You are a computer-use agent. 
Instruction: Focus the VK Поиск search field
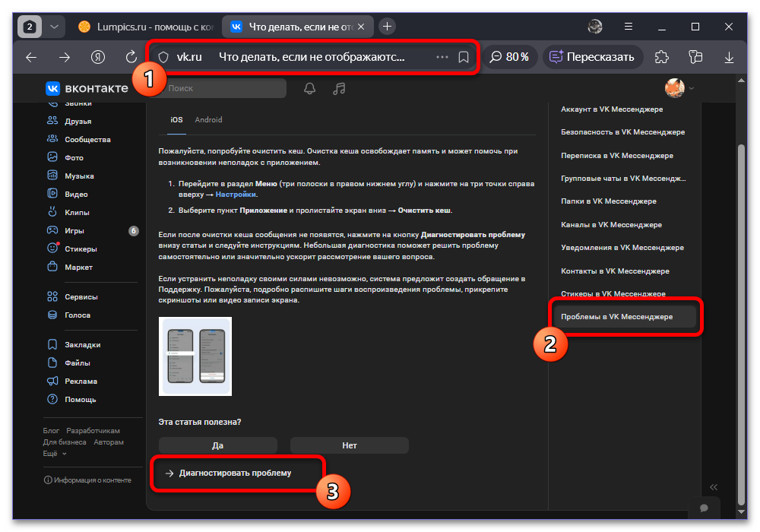coord(224,88)
